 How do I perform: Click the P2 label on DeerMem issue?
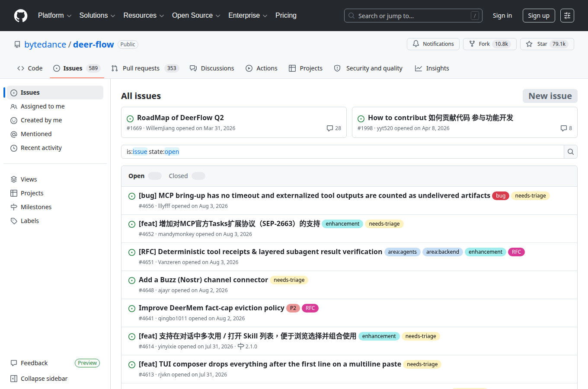pos(293,308)
